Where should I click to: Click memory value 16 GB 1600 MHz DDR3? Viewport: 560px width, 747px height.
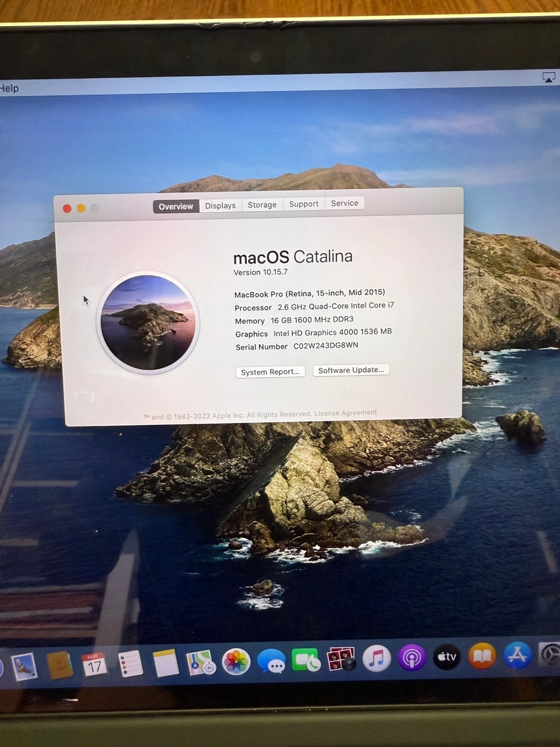pyautogui.click(x=312, y=320)
